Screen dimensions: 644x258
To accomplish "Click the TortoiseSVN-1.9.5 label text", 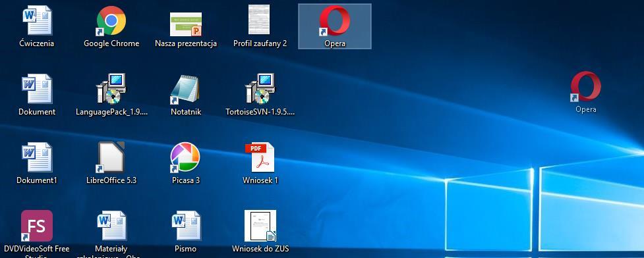I will pyautogui.click(x=260, y=112).
